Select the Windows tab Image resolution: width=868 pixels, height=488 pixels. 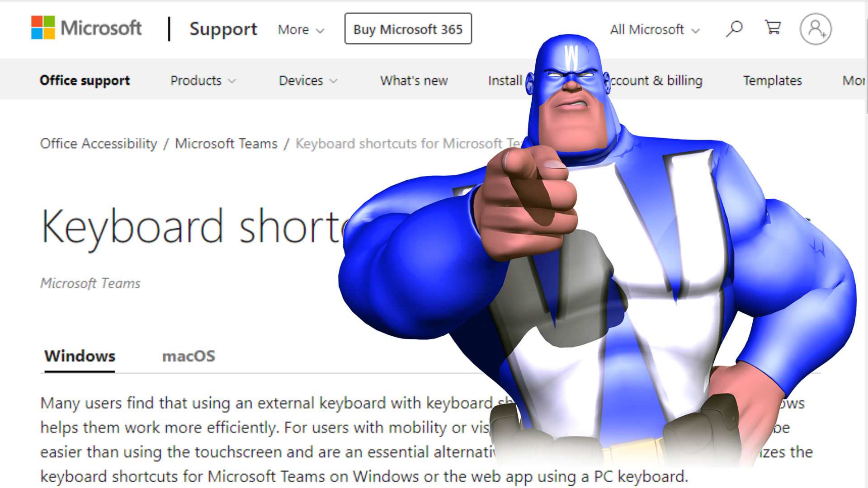79,357
